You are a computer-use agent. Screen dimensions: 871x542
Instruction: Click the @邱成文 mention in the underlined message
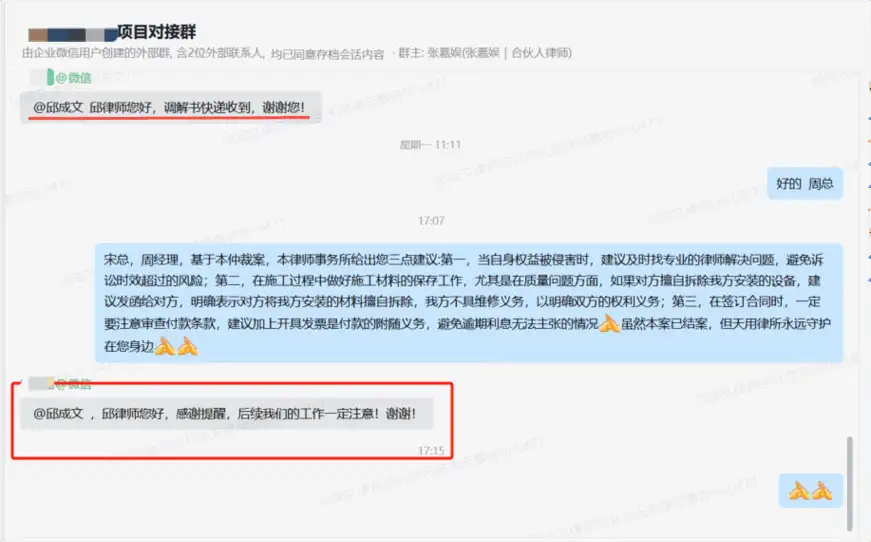point(58,107)
